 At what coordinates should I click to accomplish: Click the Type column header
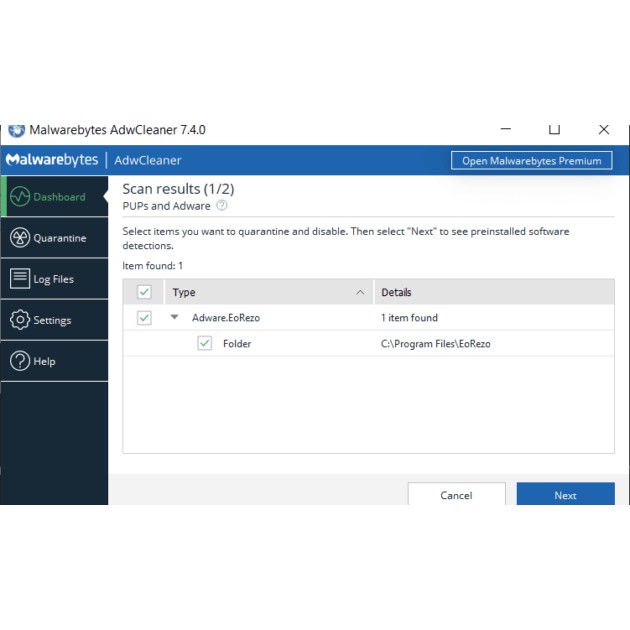tap(269, 292)
